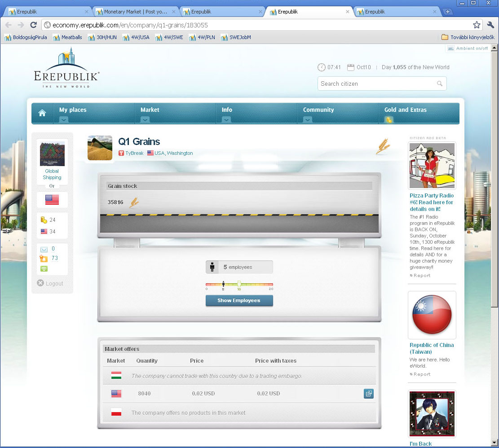
Task: Switch to the Monetary Market tab
Action: [x=135, y=12]
